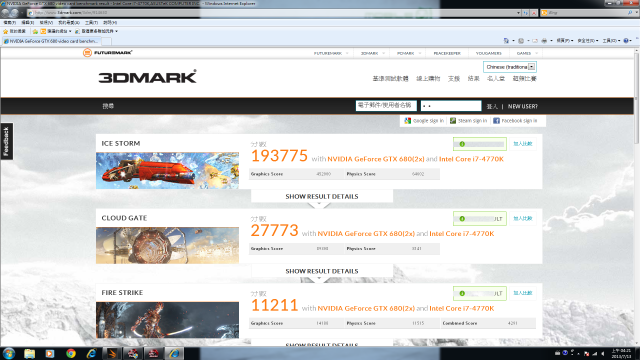Click the Fire Strike warrior thumbnail
Screen dimensions: 640x360
(x=167, y=320)
